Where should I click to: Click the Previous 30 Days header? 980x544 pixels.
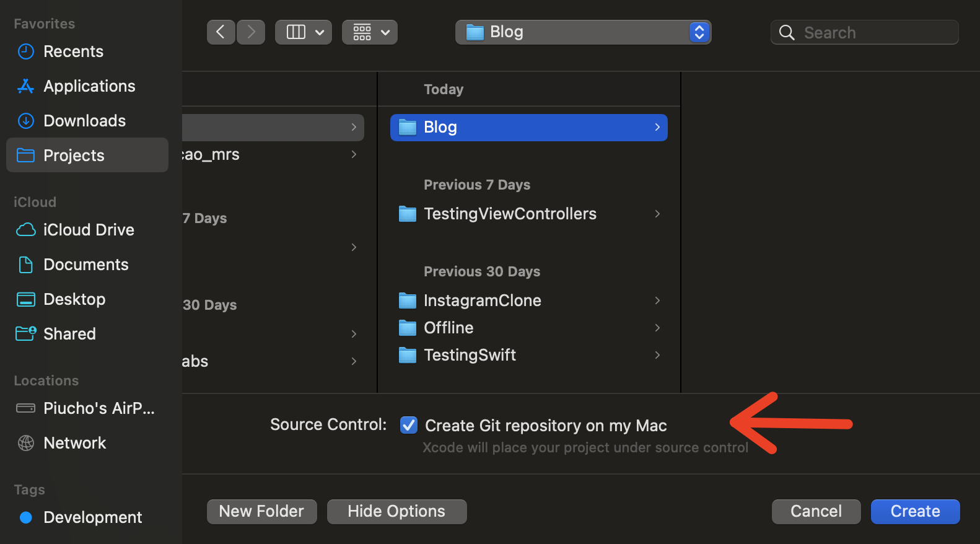tap(482, 272)
